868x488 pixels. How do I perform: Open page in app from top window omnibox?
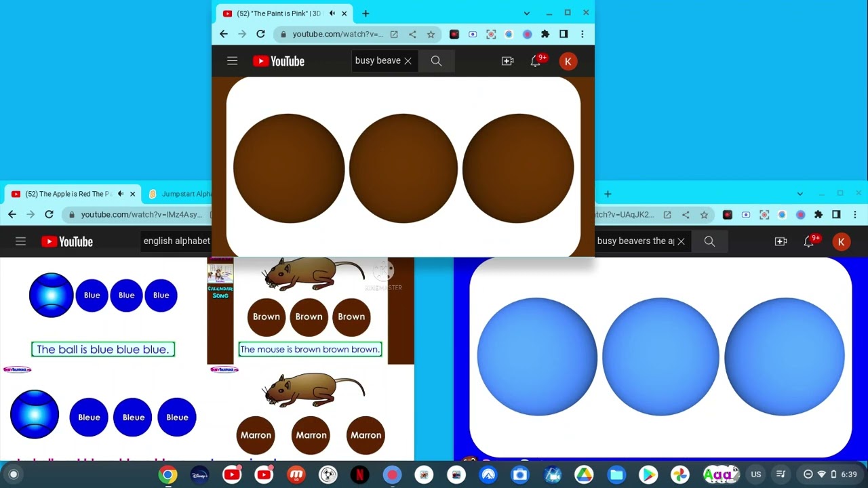click(394, 34)
